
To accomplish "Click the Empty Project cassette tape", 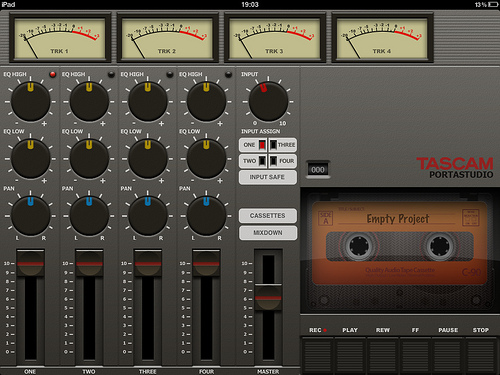I will coord(399,243).
